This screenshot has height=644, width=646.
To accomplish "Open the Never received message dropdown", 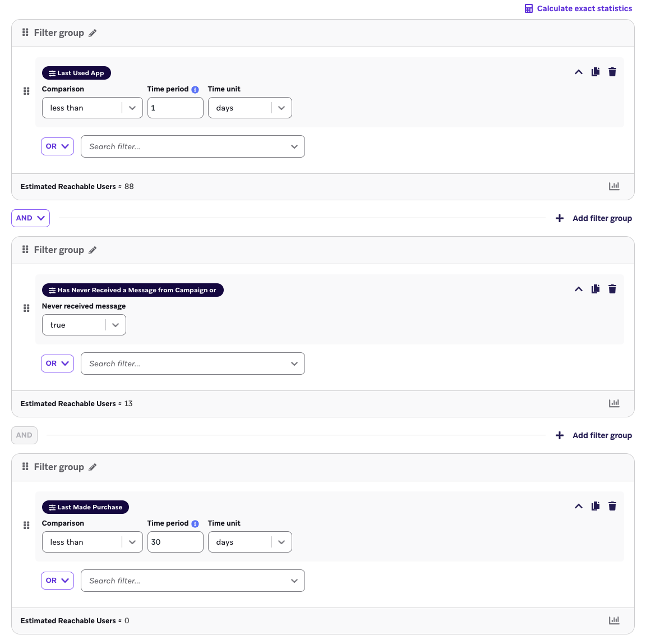I will pyautogui.click(x=84, y=325).
